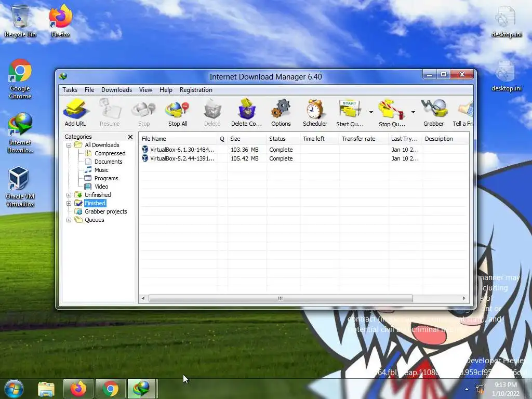Click the horizontal scrollbar thumb in download list
The width and height of the screenshot is (532, 399).
click(281, 299)
